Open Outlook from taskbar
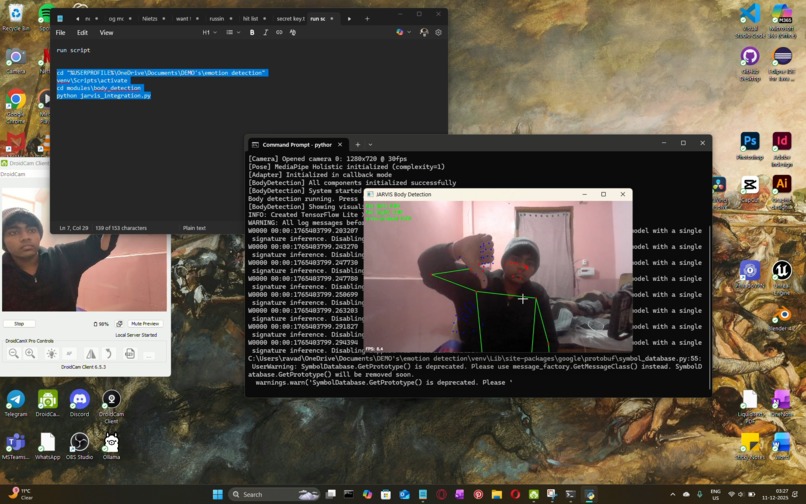 [404, 494]
